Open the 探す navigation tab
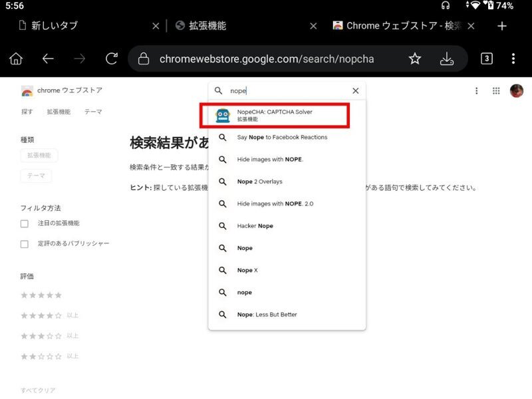This screenshot has width=532, height=399. 27,112
